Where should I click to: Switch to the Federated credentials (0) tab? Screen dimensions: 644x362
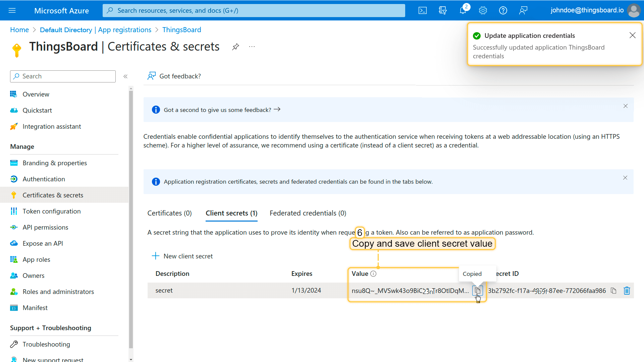(308, 213)
